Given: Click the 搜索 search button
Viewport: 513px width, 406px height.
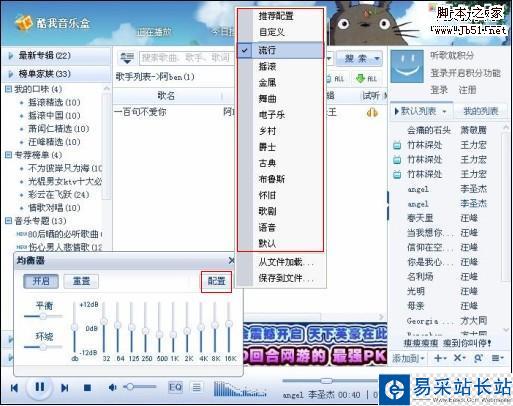Looking at the screenshot, I should click(355, 59).
